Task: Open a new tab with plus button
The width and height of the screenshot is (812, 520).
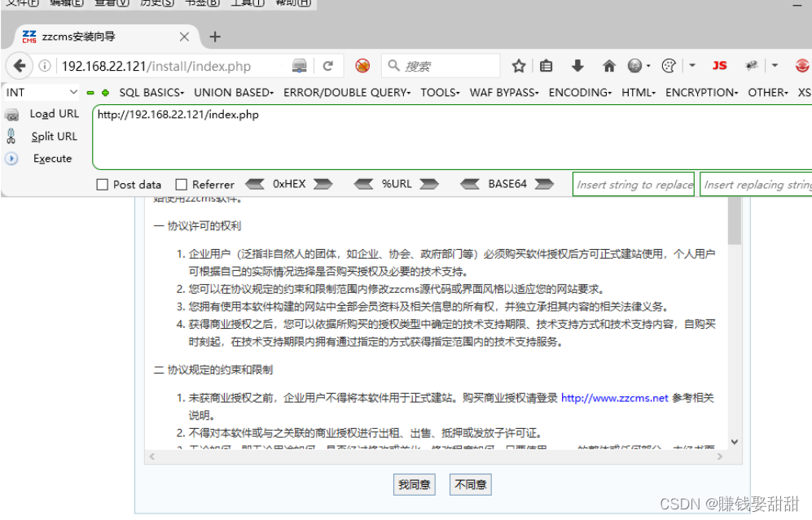Action: [x=215, y=37]
